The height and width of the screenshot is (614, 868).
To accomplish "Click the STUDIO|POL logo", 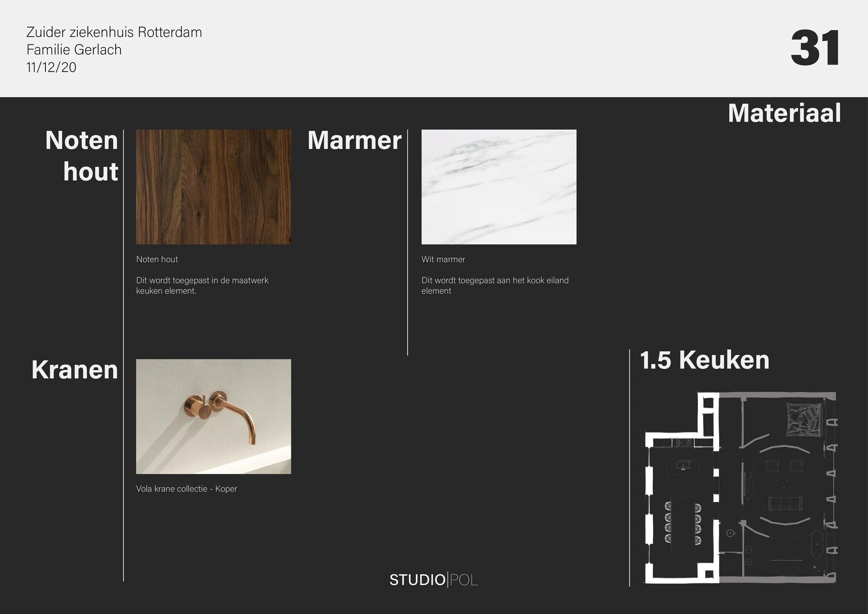I will click(434, 580).
